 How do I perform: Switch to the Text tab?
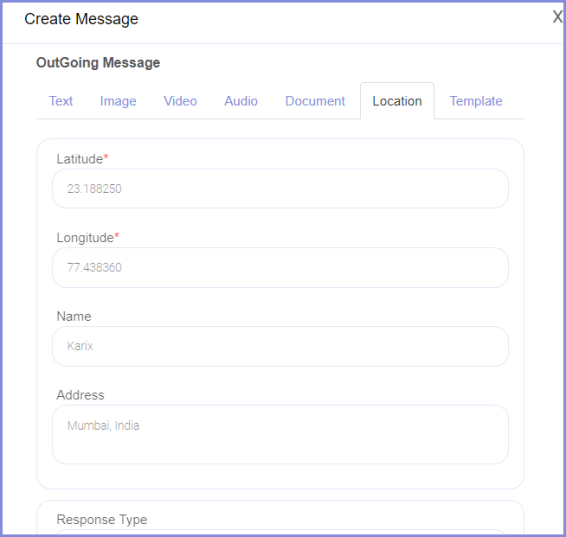[61, 101]
